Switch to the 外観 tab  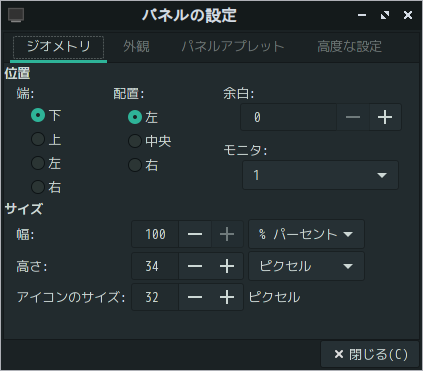pos(136,46)
